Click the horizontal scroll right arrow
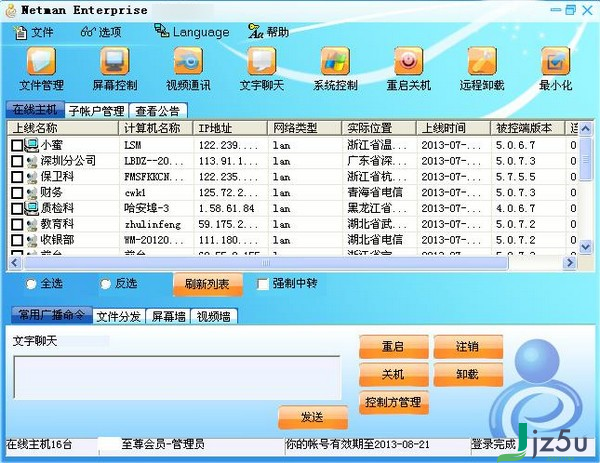Image resolution: width=600 pixels, height=463 pixels. click(x=570, y=263)
